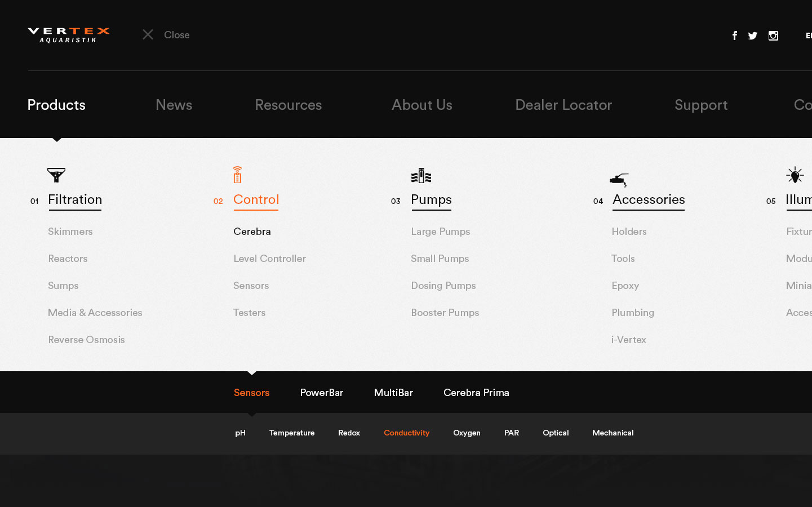
Task: Click the Pumps category icon
Action: click(421, 176)
